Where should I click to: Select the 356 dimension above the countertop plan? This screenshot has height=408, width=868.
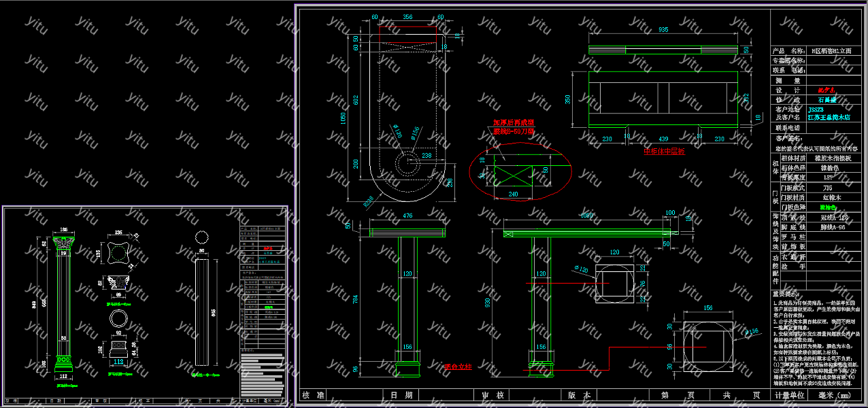click(x=407, y=17)
